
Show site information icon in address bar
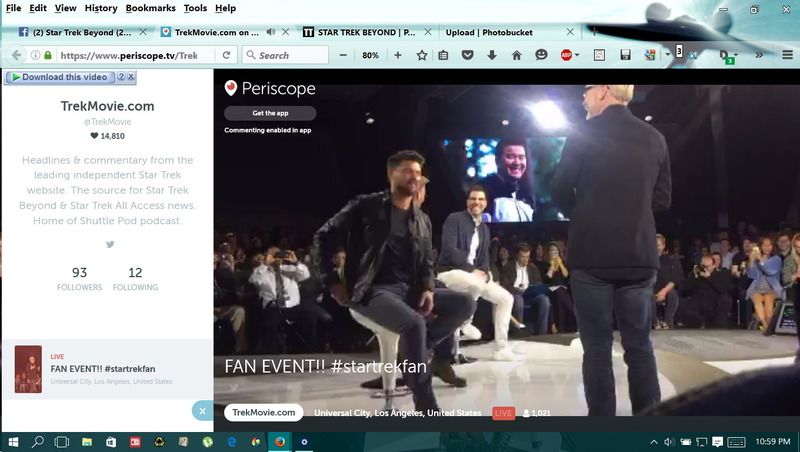[35, 55]
